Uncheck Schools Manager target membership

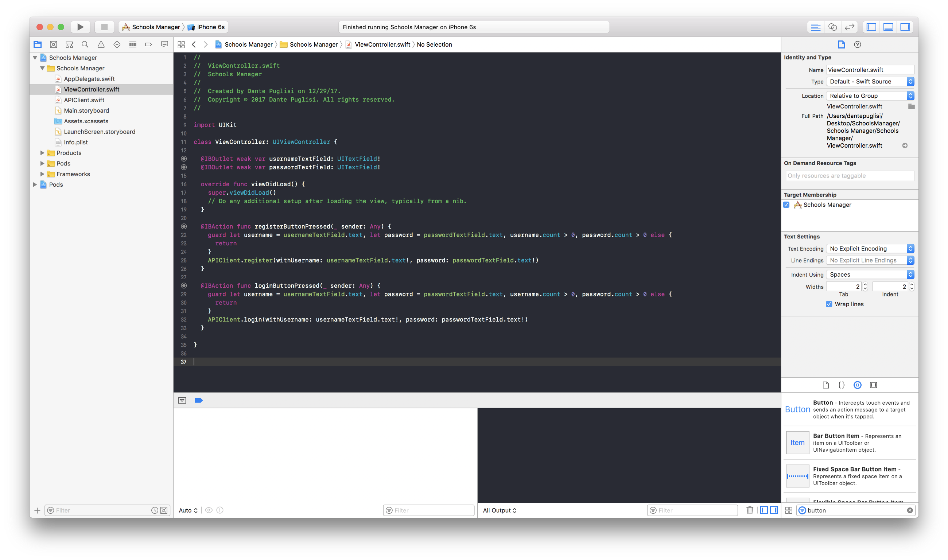point(786,205)
